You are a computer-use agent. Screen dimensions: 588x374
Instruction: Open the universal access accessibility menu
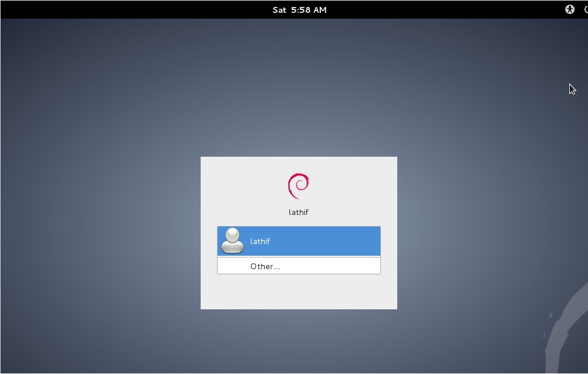coord(569,10)
